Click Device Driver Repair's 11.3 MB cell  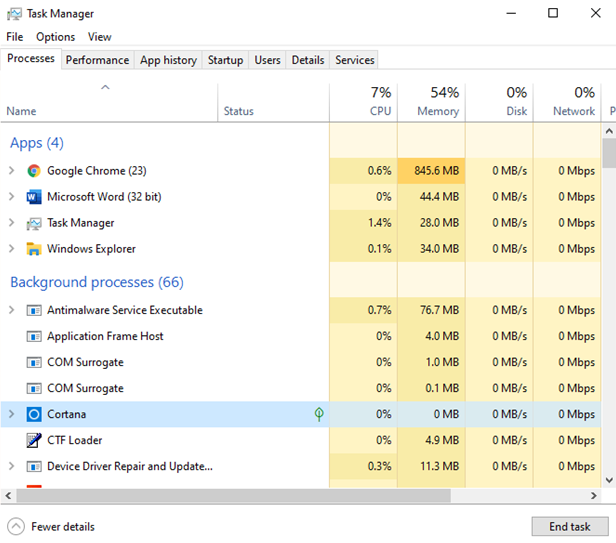[431, 466]
